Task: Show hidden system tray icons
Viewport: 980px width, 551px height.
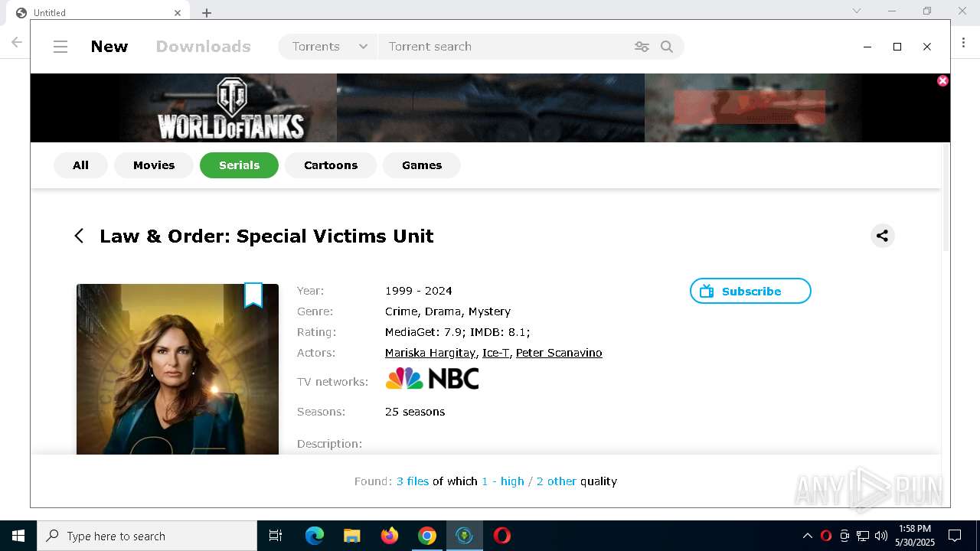Action: point(807,536)
